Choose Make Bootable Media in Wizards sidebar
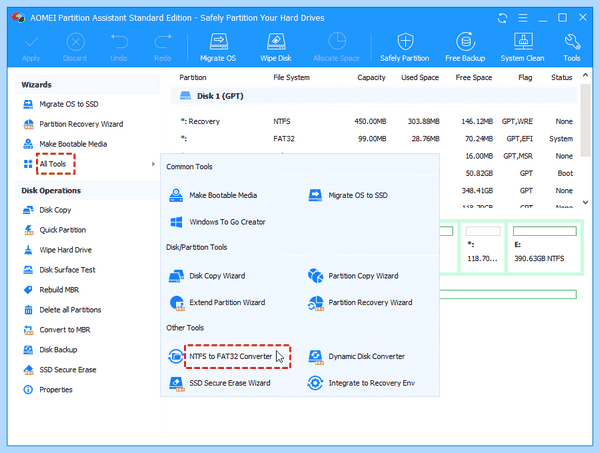 (x=73, y=144)
